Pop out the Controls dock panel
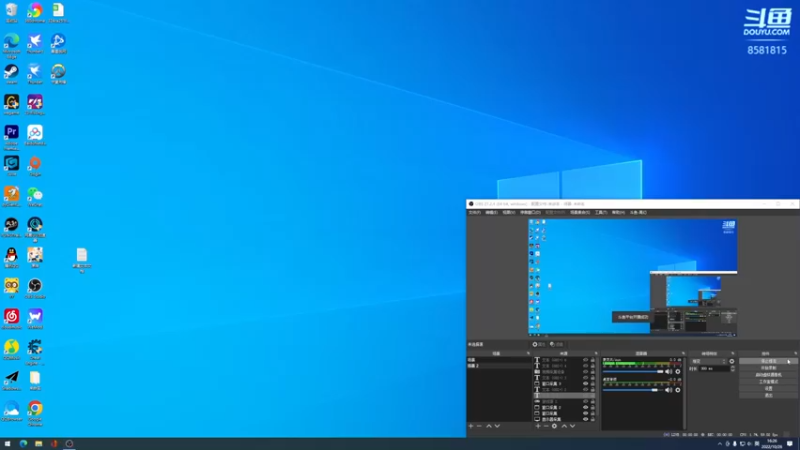This screenshot has height=450, width=800. [x=795, y=353]
